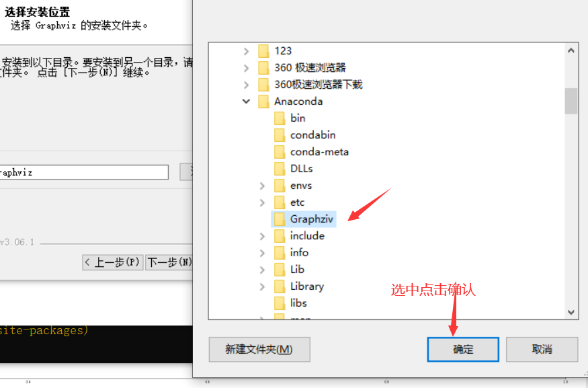Select the etc folder name
The image size is (588, 388).
[x=297, y=202]
